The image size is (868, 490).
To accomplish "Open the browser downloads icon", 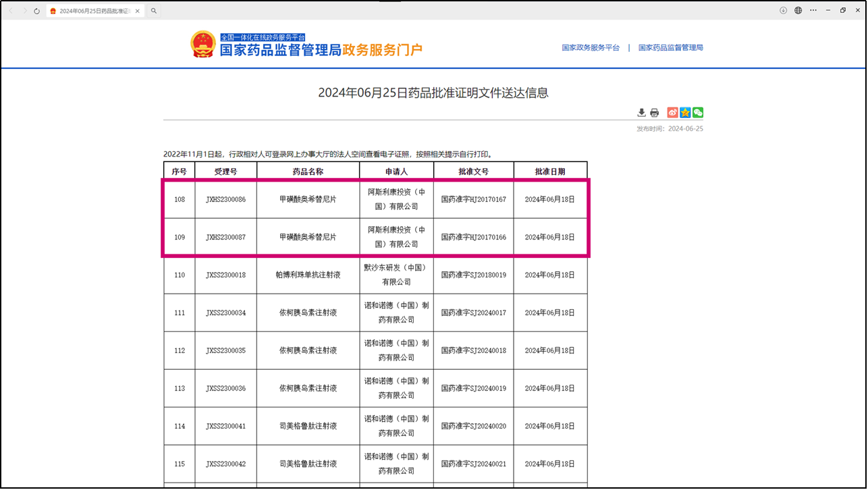I will 783,10.
